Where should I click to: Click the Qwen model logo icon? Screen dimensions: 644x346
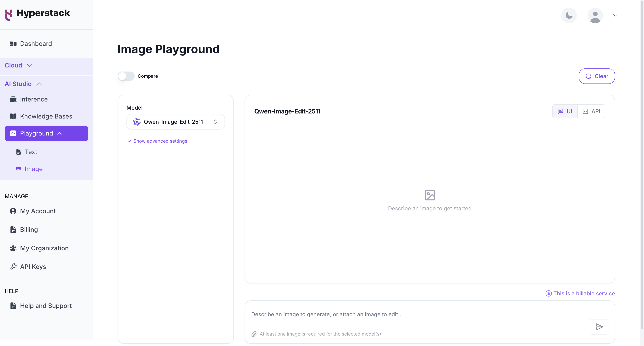[137, 122]
